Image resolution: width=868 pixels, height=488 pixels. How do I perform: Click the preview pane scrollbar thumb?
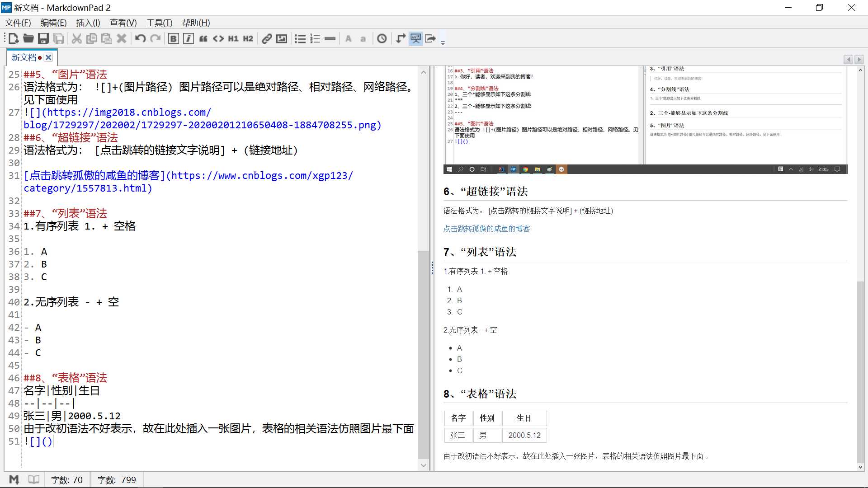tap(860, 371)
